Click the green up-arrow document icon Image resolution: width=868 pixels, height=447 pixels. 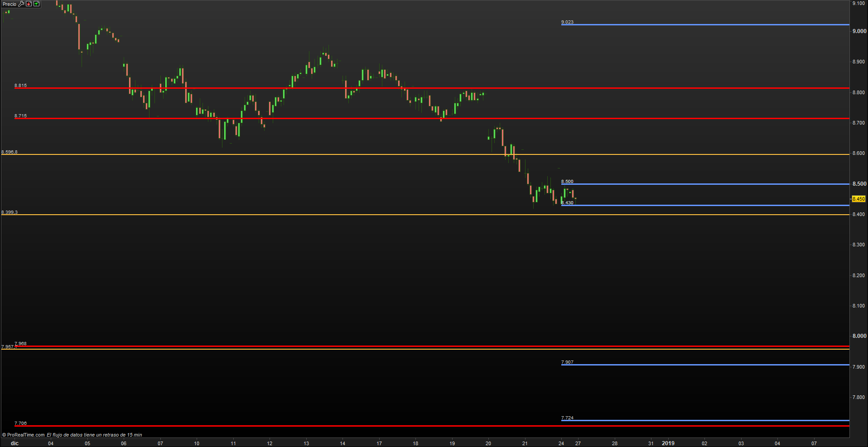pos(37,4)
